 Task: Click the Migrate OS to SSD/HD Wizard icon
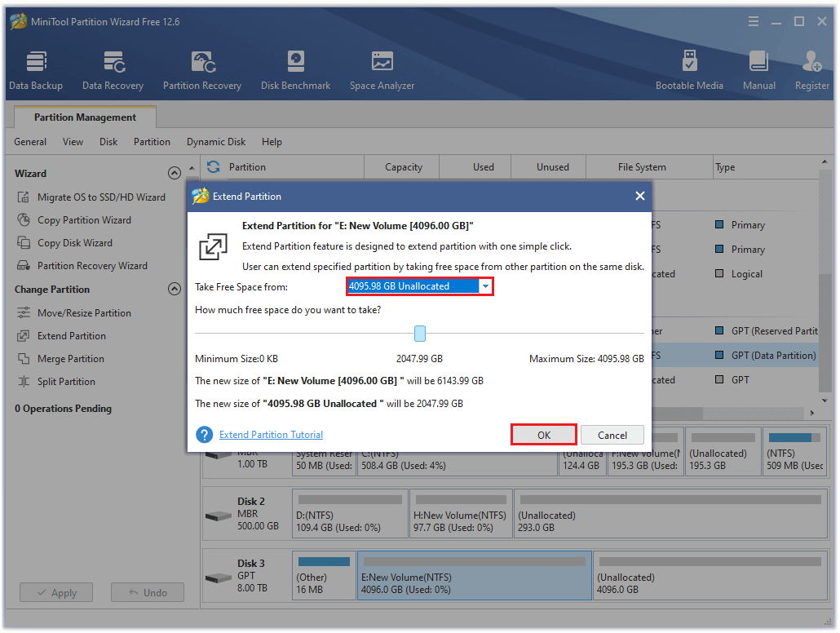tap(23, 197)
